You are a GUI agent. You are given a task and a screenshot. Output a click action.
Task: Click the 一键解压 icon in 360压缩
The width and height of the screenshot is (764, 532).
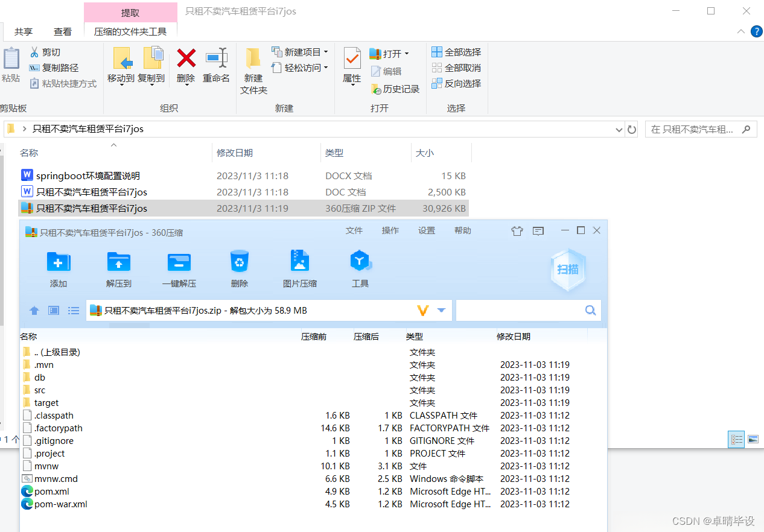(x=179, y=262)
